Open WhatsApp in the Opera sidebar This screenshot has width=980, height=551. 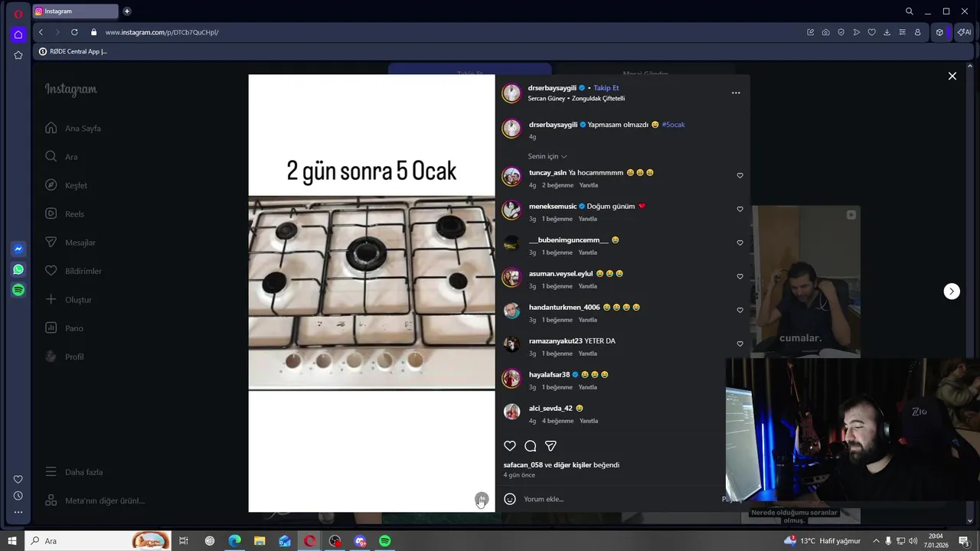click(18, 269)
